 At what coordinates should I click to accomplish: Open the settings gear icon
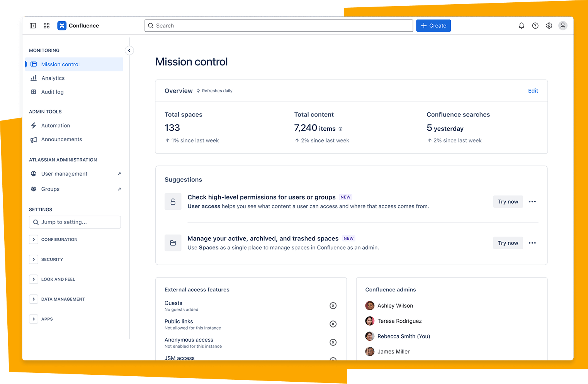point(549,26)
